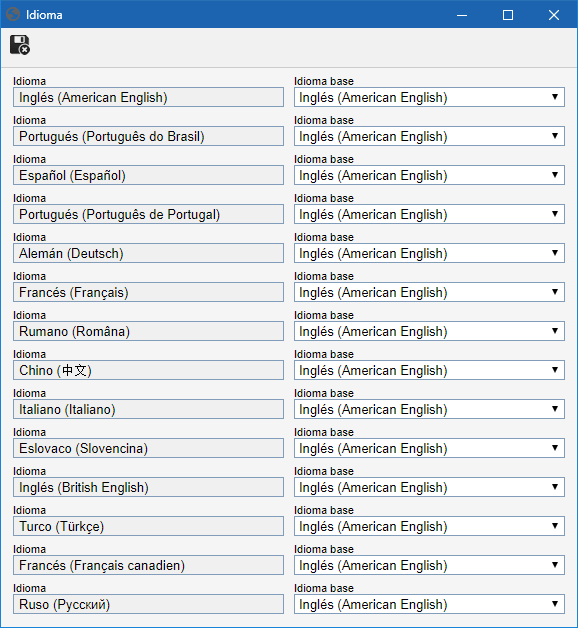Click the Inglés (British English) idioma field
This screenshot has height=628, width=578.
pos(148,487)
